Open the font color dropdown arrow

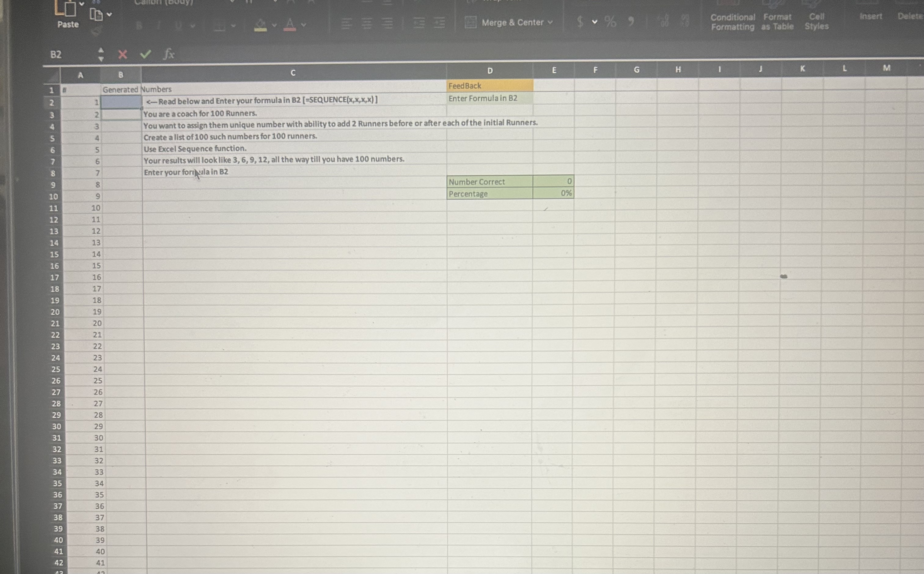coord(303,25)
